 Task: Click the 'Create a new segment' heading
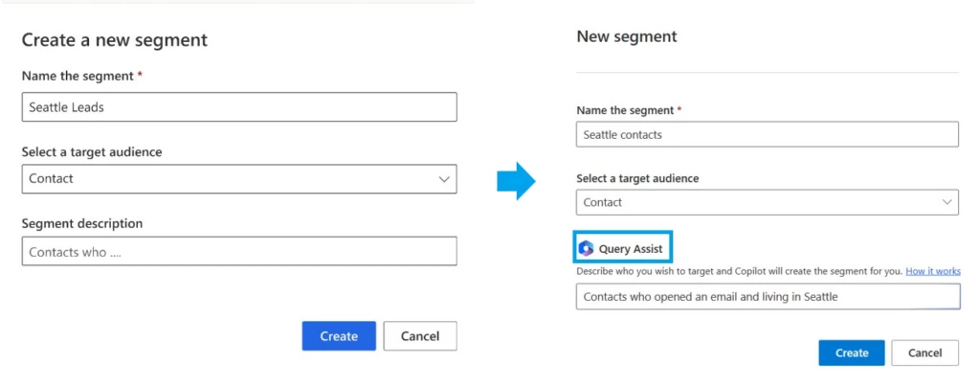point(115,40)
